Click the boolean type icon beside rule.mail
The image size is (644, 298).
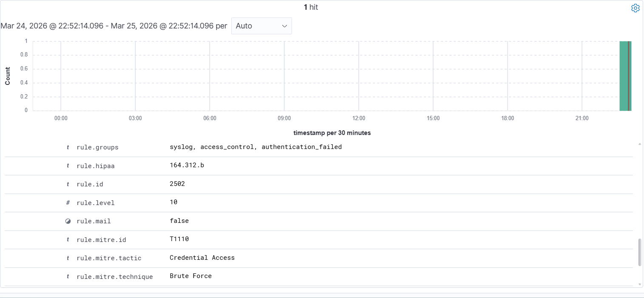(68, 221)
